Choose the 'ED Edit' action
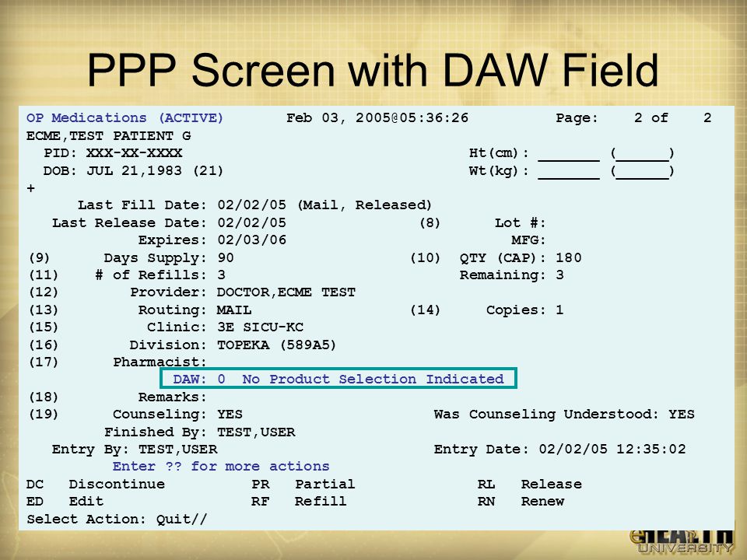Screen dimensions: 747x560 (x=65, y=501)
